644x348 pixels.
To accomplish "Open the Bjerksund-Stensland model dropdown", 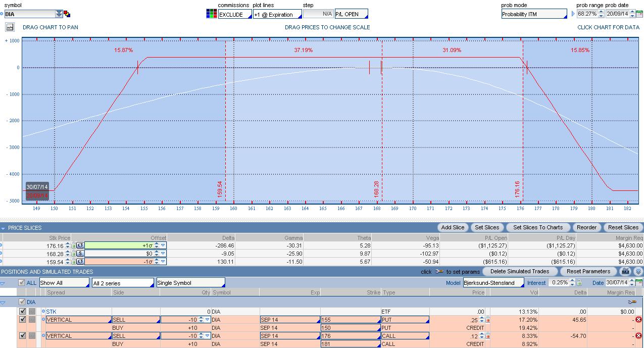I will (493, 283).
